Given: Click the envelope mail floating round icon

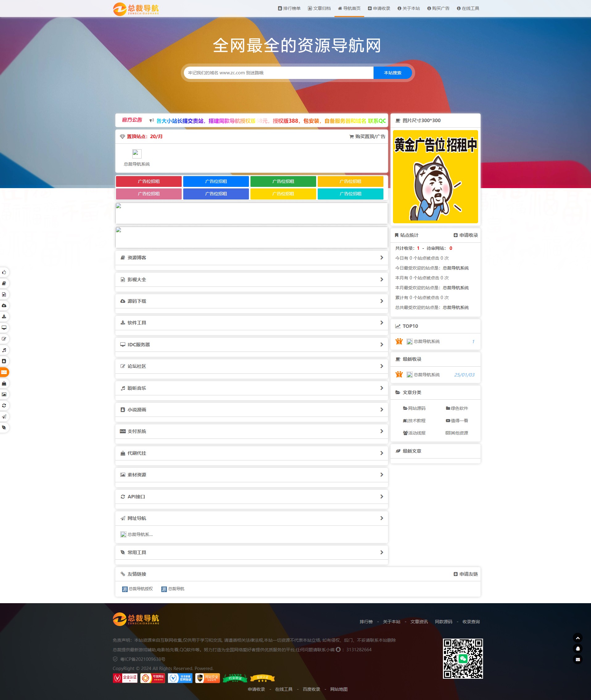Looking at the screenshot, I should tap(578, 660).
